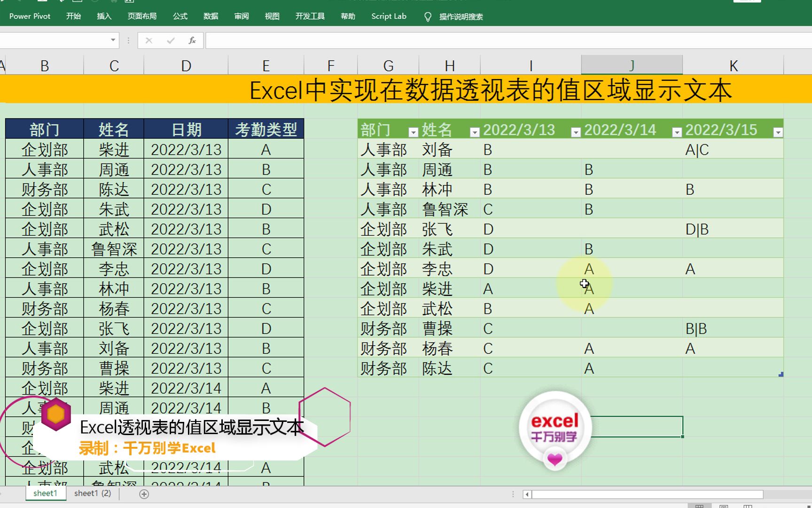Image resolution: width=812 pixels, height=508 pixels.
Task: Add a new sheet with the plus icon
Action: click(144, 494)
